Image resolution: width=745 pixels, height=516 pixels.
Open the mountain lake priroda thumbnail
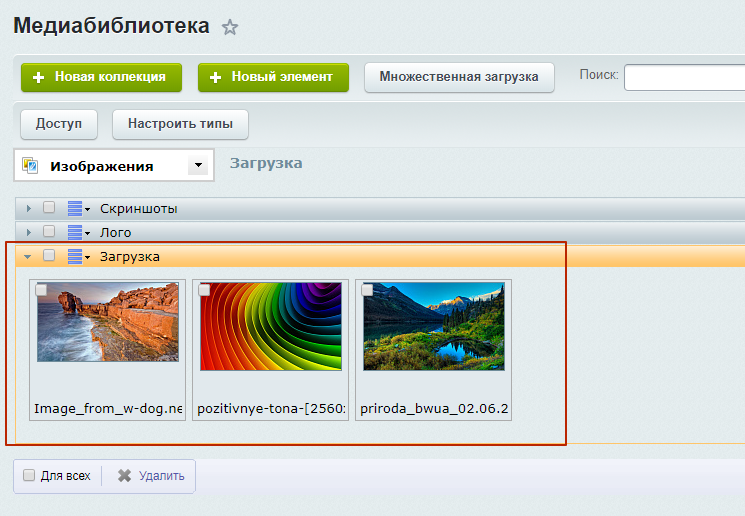point(433,327)
